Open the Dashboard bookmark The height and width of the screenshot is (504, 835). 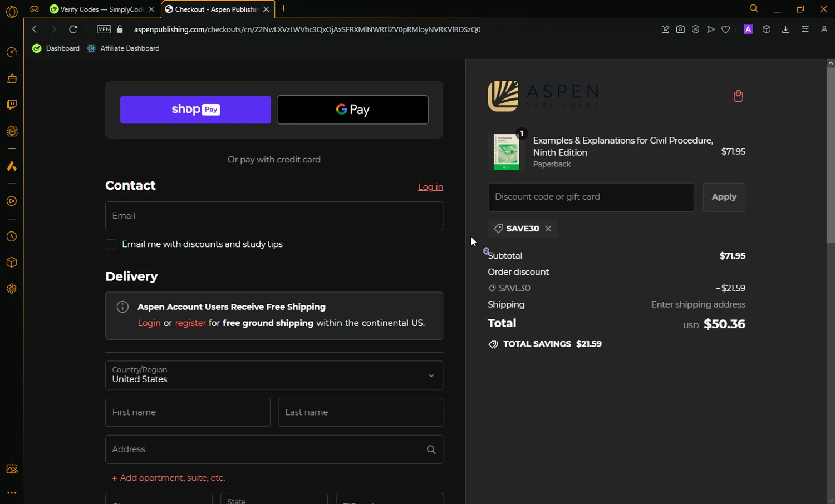56,48
